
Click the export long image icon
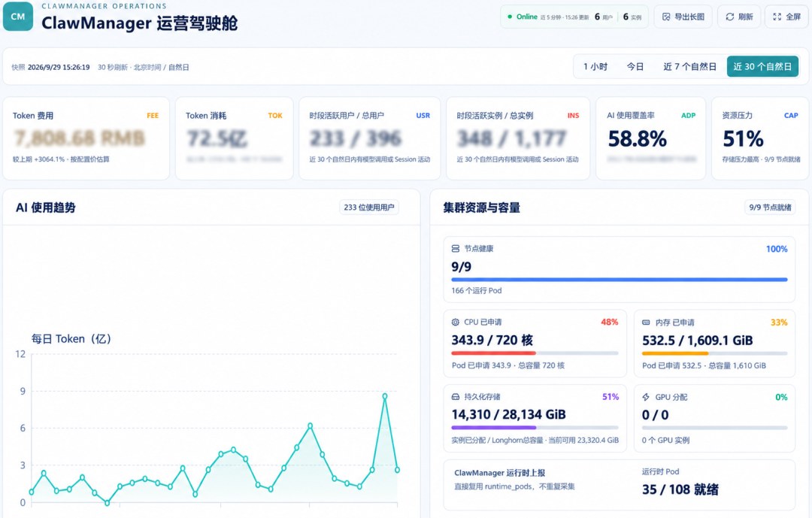(666, 17)
